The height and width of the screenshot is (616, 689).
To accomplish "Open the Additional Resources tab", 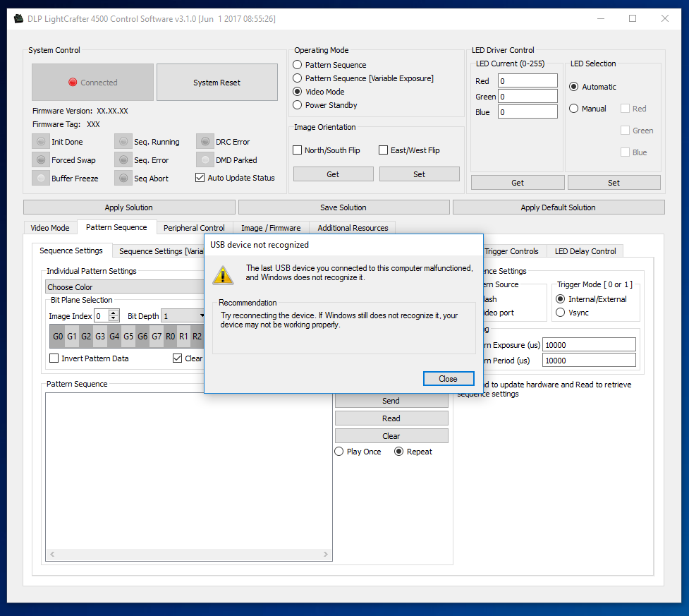I will click(353, 228).
